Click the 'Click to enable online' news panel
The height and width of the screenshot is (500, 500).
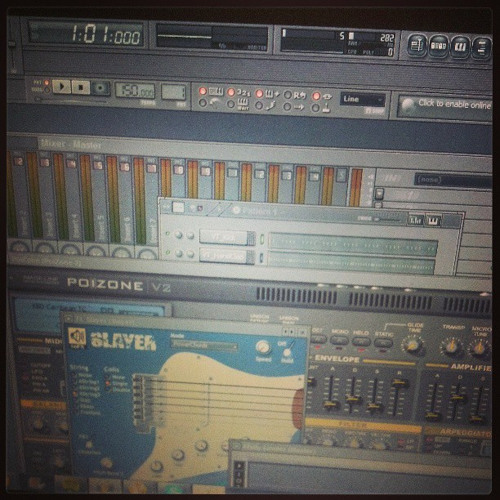click(445, 105)
